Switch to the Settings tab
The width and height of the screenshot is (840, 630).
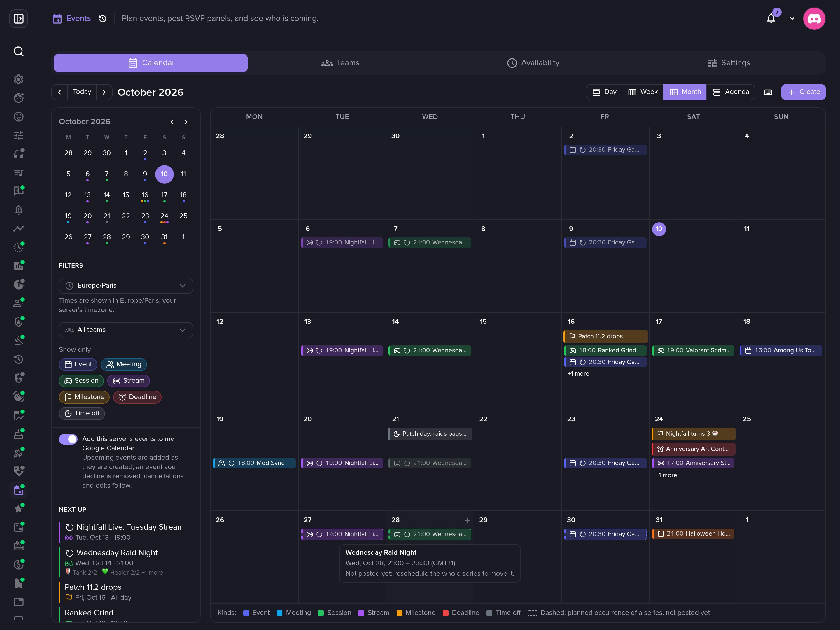point(728,63)
